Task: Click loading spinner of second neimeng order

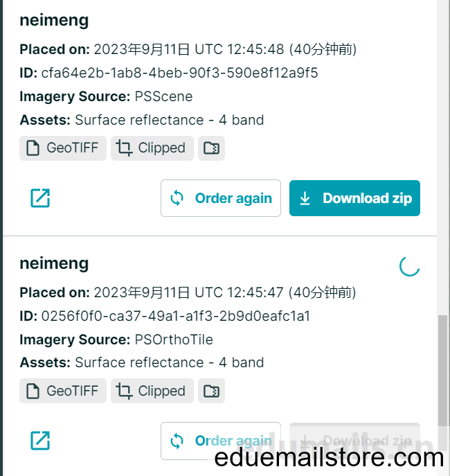Action: pos(409,266)
